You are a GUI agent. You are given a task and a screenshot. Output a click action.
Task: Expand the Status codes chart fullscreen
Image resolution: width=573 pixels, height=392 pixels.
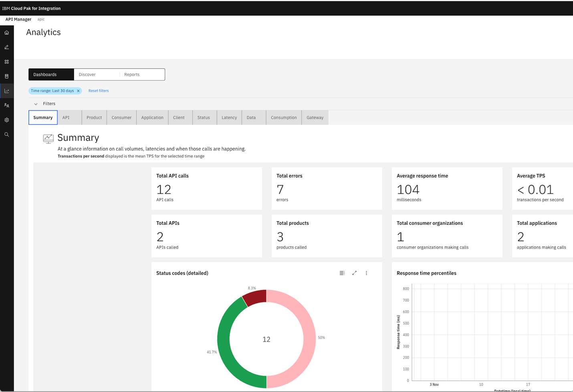(354, 273)
